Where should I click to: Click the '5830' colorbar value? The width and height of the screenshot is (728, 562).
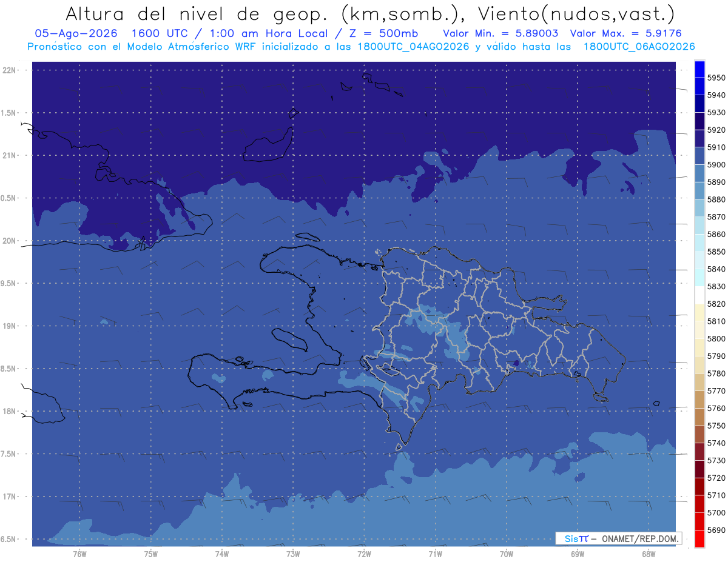point(716,287)
